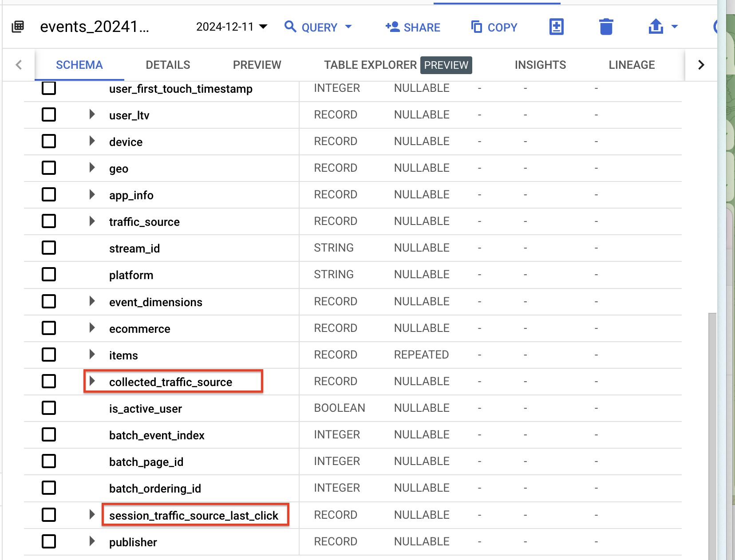Click the COPY table icon
This screenshot has width=735, height=560.
pyautogui.click(x=476, y=27)
